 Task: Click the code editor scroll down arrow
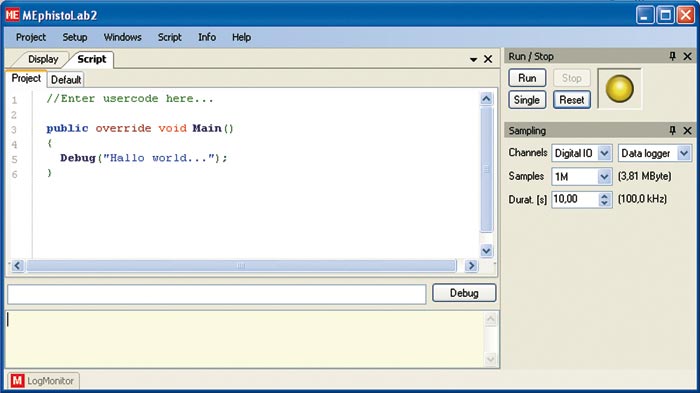point(486,251)
